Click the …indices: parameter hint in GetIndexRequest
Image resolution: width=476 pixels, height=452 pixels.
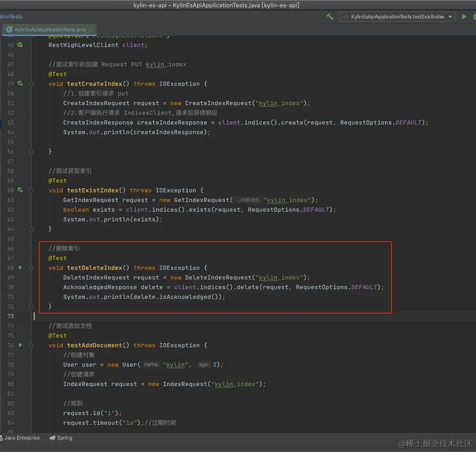tap(248, 200)
